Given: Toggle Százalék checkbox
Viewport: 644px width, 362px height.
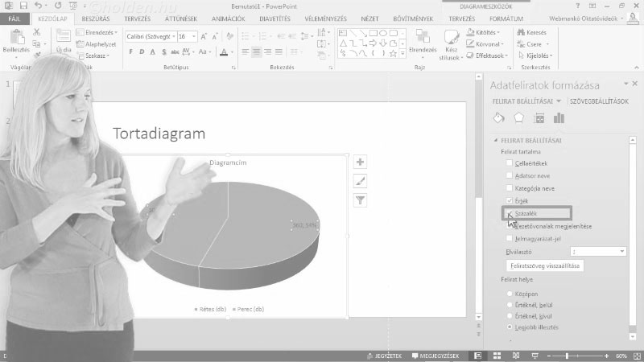Looking at the screenshot, I should pos(510,213).
